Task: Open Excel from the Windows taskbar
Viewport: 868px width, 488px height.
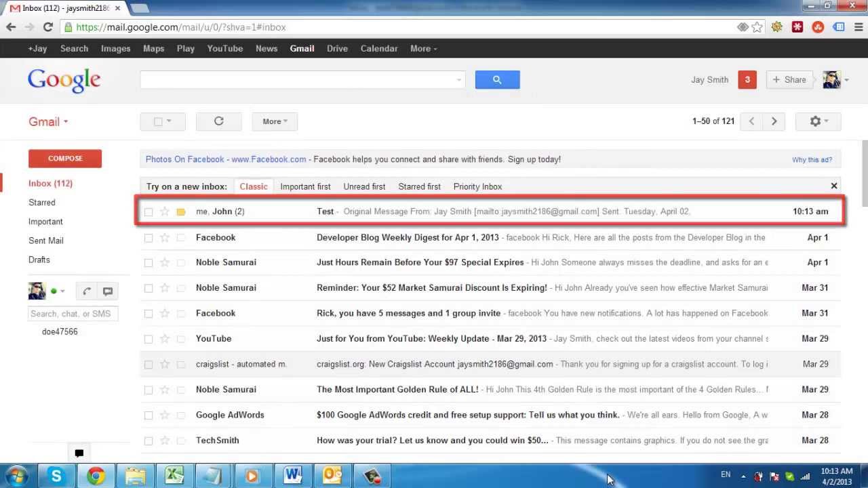Action: (x=174, y=476)
